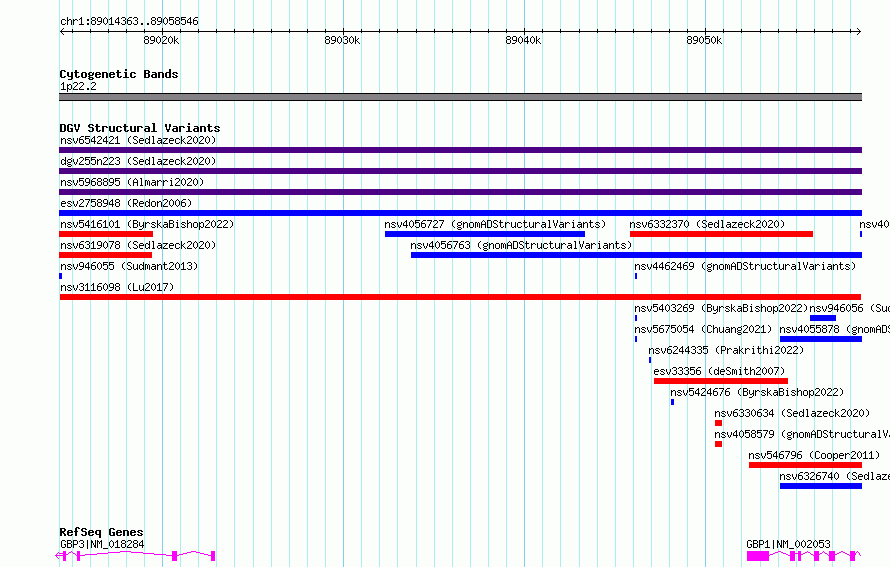Click the 89020k ruler label
The image size is (890, 567).
[x=161, y=40]
